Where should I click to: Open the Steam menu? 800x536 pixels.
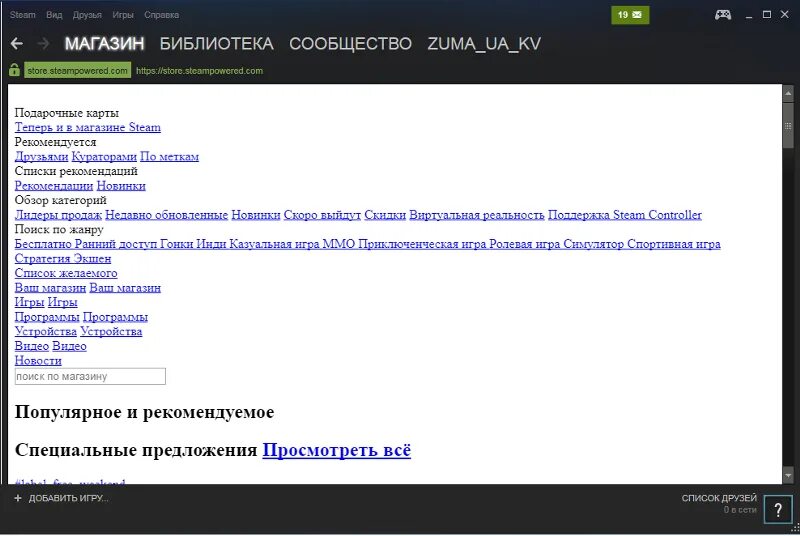[22, 15]
